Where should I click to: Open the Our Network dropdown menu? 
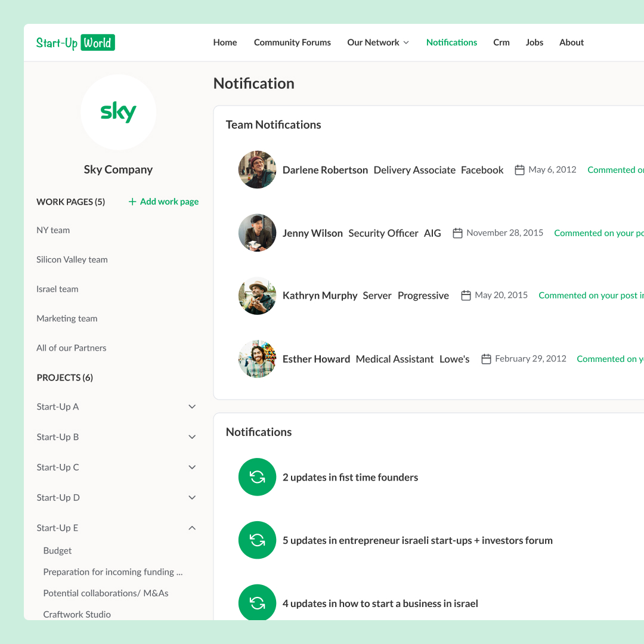tap(378, 42)
